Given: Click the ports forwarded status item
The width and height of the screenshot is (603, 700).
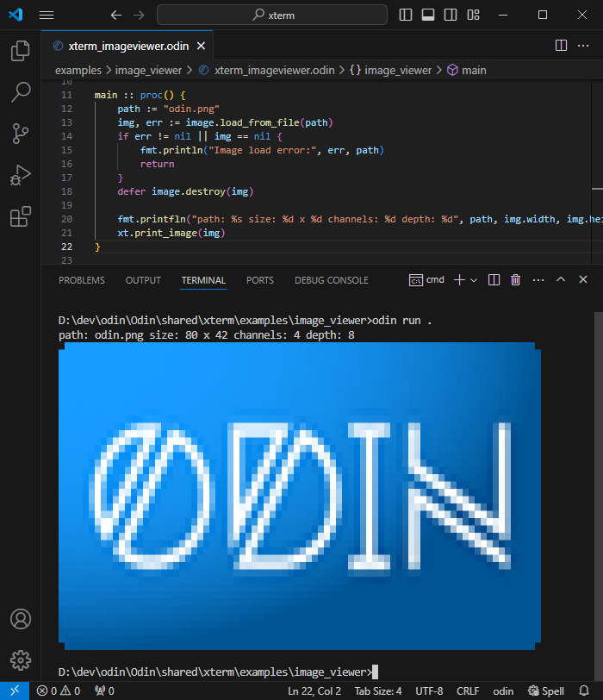Looking at the screenshot, I should click(104, 691).
